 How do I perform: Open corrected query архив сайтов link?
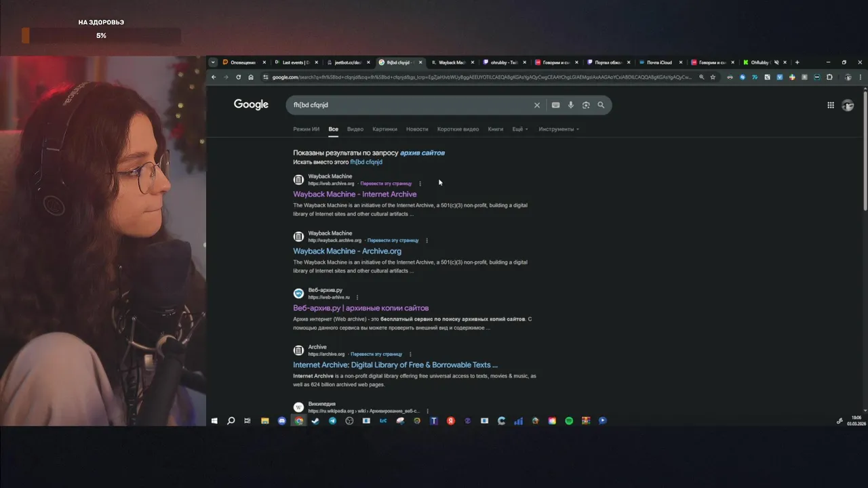pos(422,152)
